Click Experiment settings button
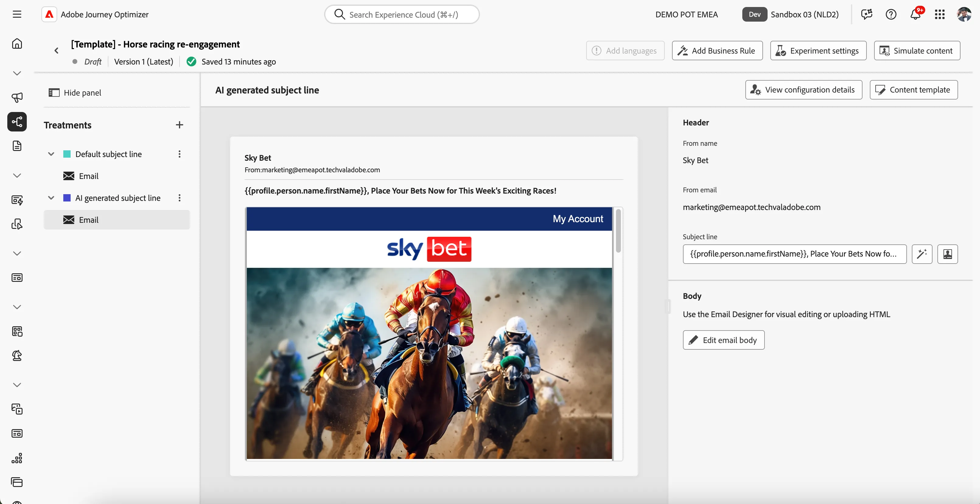The image size is (980, 504). pos(818,51)
